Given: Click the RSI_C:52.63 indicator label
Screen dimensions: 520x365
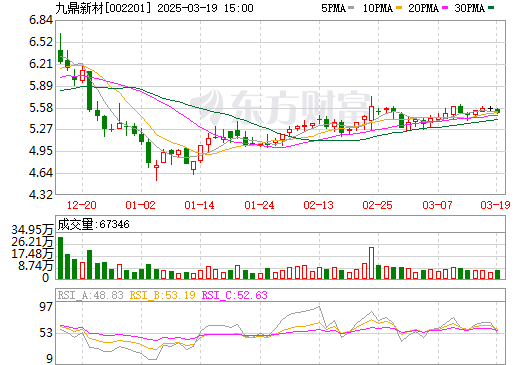Looking at the screenshot, I should tap(235, 295).
